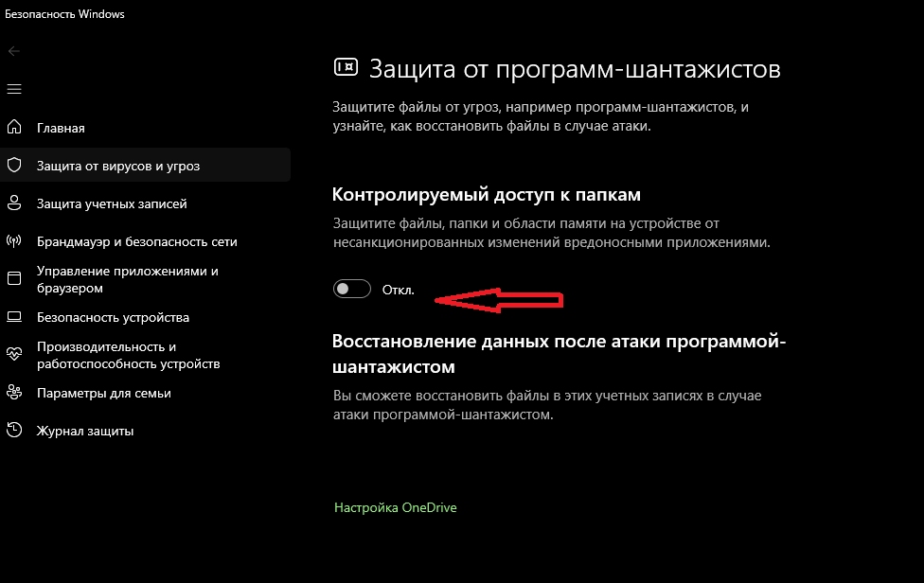This screenshot has width=924, height=583.
Task: Enable the Контролируемый доступ к папкам toggle
Action: coord(351,290)
